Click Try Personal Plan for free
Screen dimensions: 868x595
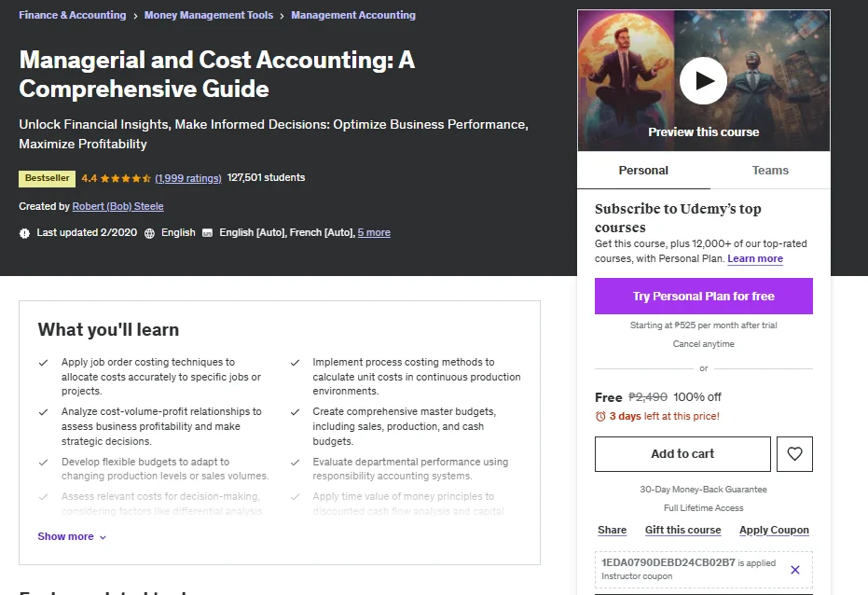click(x=704, y=297)
